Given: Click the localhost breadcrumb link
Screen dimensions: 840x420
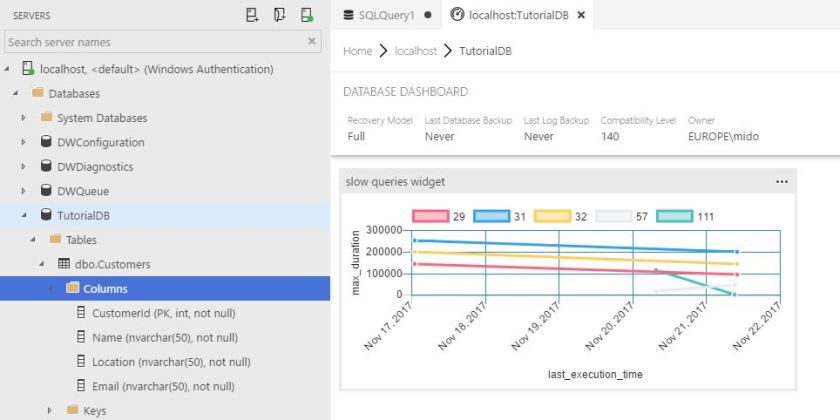Looking at the screenshot, I should click(416, 51).
